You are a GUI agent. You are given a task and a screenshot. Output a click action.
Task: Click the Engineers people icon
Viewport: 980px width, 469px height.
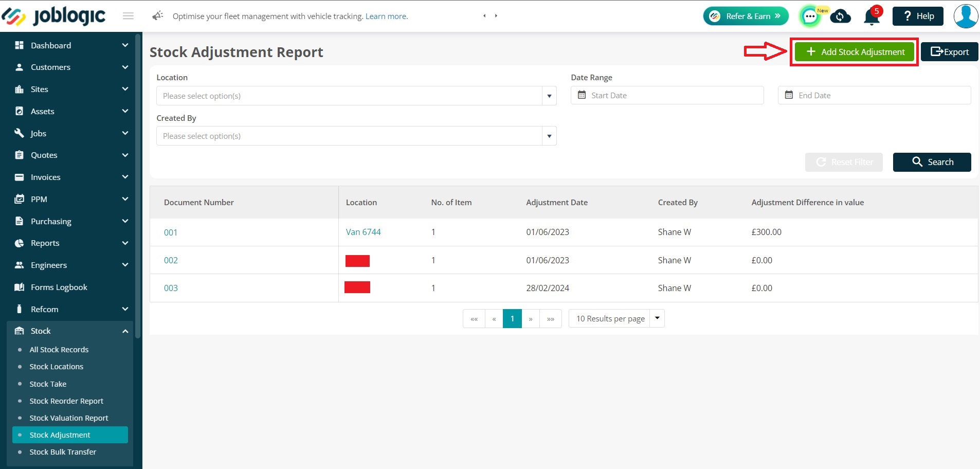pyautogui.click(x=20, y=265)
